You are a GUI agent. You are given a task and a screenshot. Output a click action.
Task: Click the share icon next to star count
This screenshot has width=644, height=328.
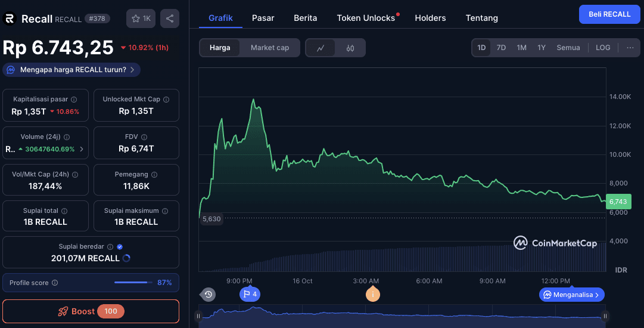pos(170,18)
